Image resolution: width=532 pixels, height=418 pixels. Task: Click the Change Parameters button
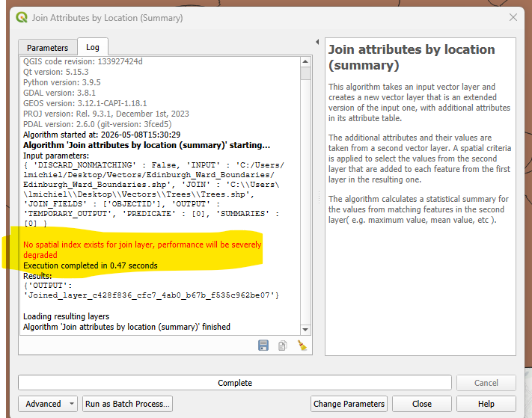pos(349,404)
